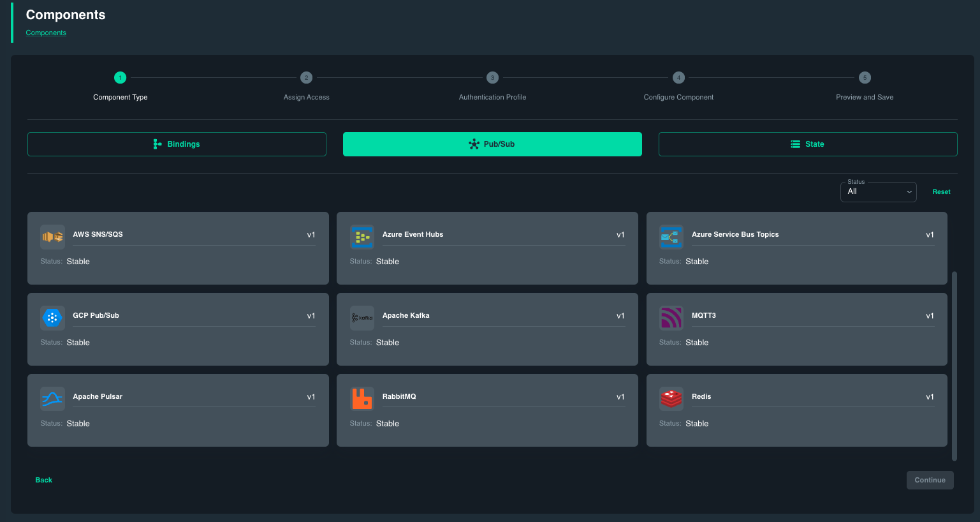Click step 3 Authentication Profile circle
The image size is (980, 522).
point(492,78)
